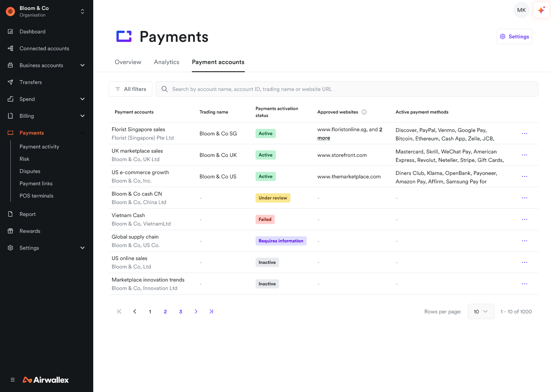Click 'Vietnam Cash' account name
The width and height of the screenshot is (551, 392).
click(x=129, y=216)
